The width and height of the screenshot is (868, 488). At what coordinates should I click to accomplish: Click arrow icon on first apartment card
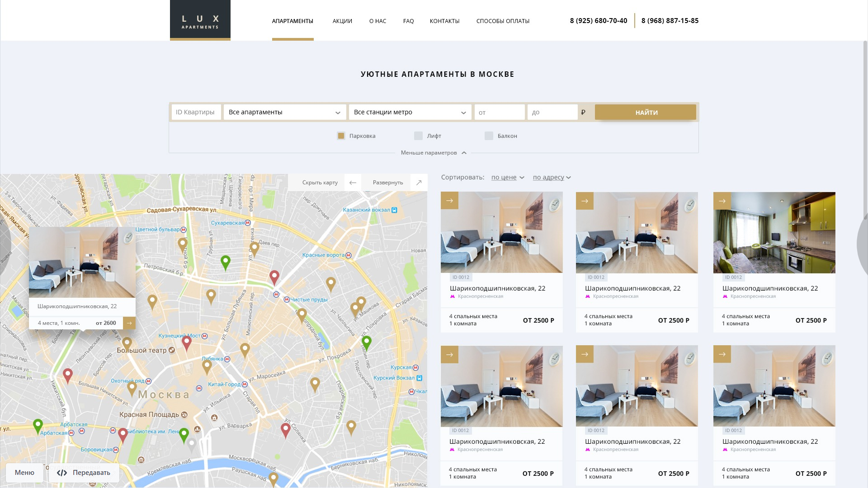[x=449, y=201]
